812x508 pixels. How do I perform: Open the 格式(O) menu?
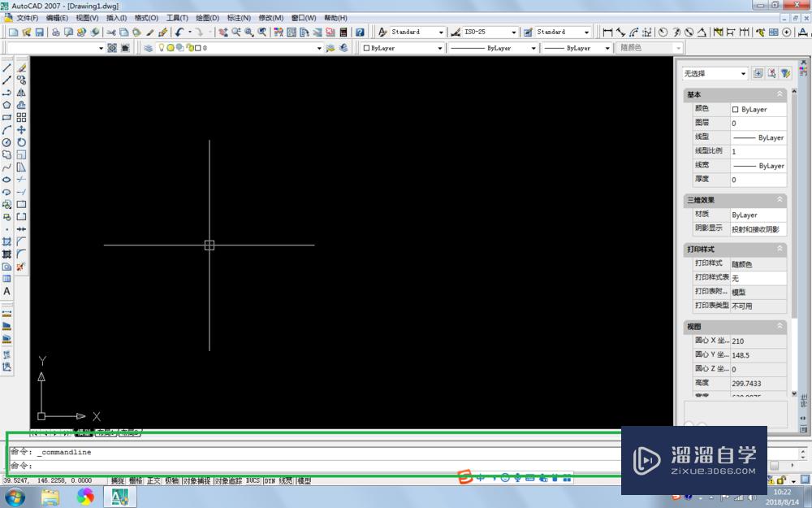tap(146, 18)
